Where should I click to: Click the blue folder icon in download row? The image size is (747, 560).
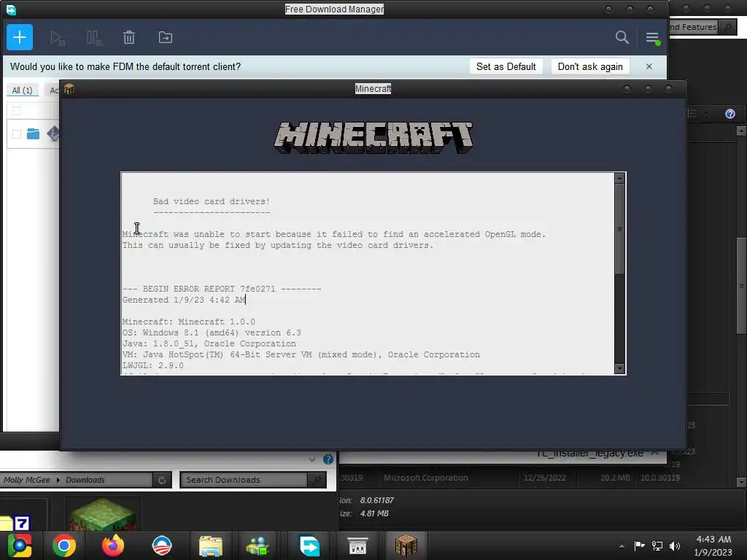tap(33, 134)
